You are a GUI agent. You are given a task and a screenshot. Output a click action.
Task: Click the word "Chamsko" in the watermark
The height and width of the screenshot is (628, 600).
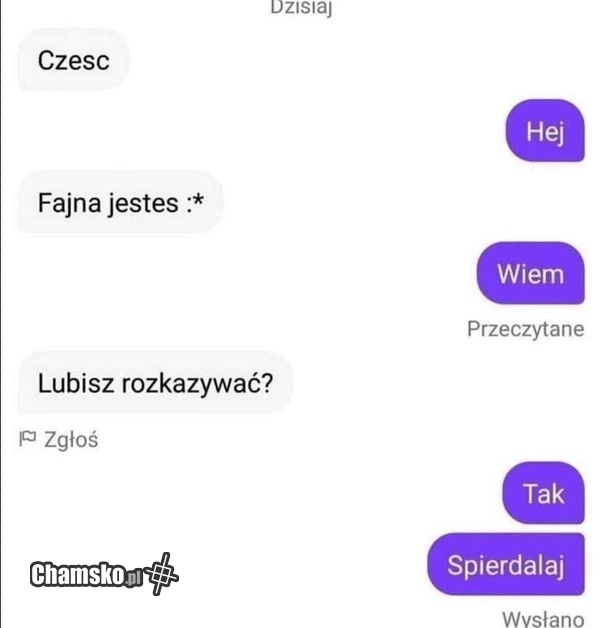pos(77,574)
